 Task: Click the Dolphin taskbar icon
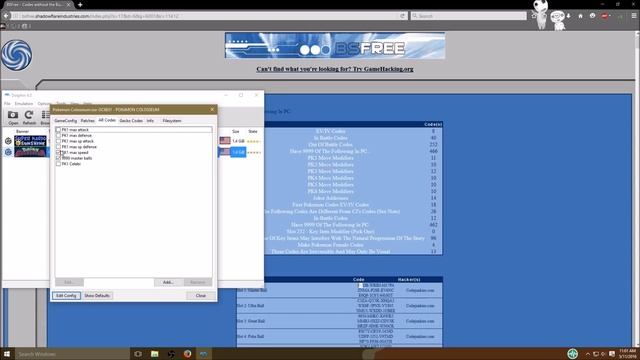click(203, 354)
